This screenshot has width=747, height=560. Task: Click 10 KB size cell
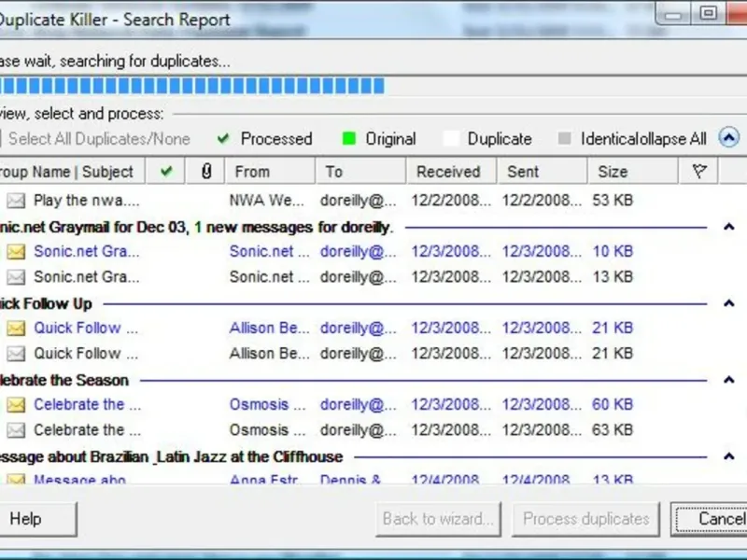613,251
